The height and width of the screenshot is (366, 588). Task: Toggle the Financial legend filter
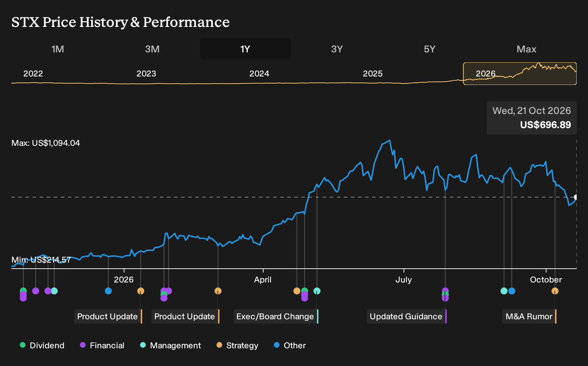point(102,345)
